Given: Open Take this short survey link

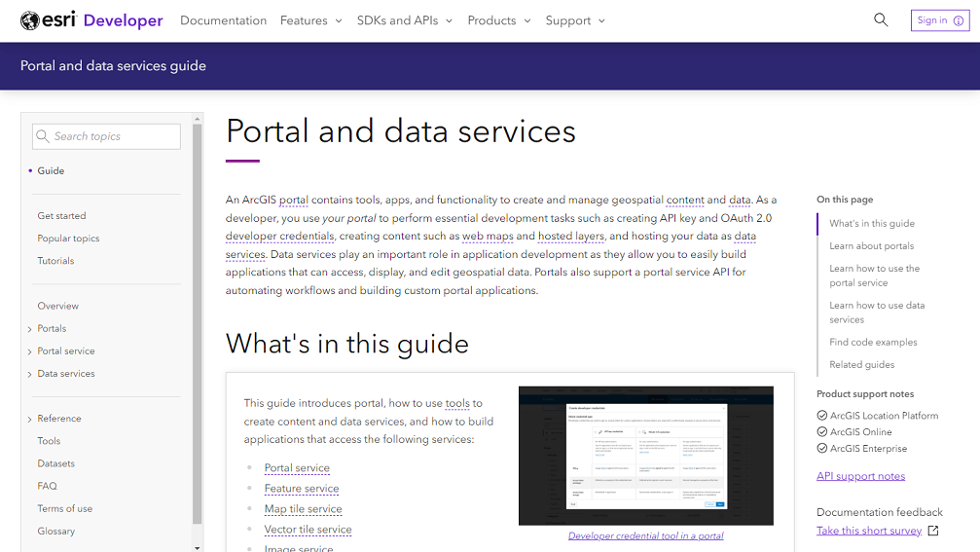Looking at the screenshot, I should pyautogui.click(x=869, y=531).
